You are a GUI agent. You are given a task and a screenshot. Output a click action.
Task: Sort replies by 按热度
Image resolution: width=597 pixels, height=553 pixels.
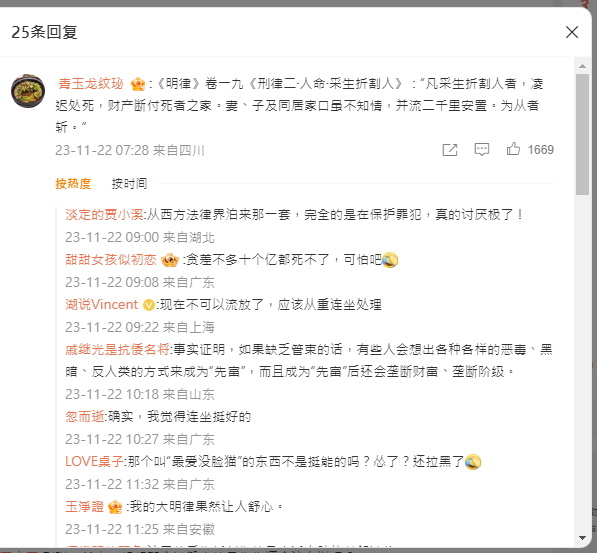pyautogui.click(x=73, y=184)
